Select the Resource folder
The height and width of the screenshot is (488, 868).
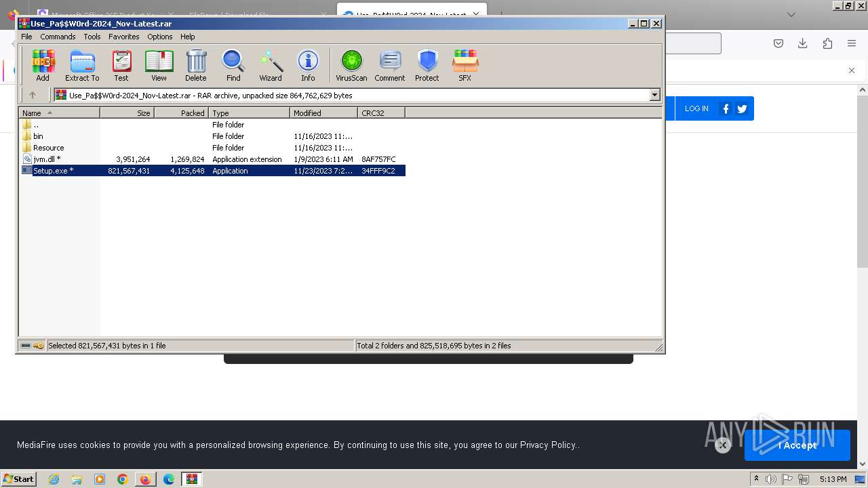(x=212, y=148)
